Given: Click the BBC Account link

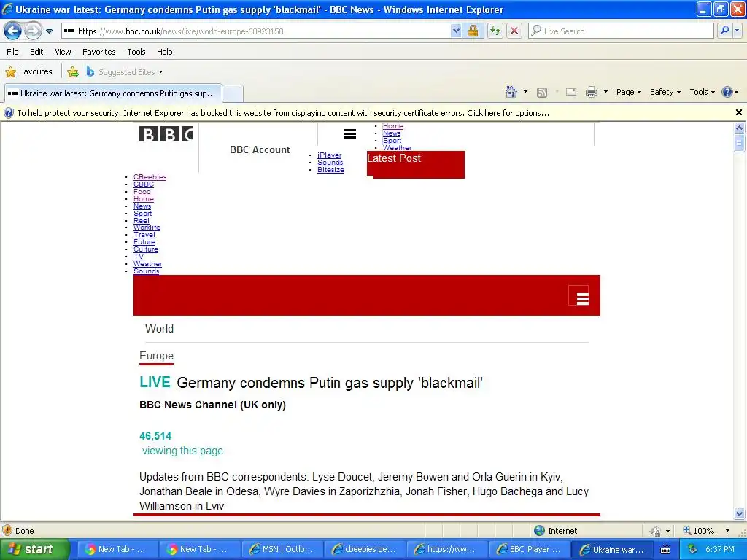Looking at the screenshot, I should tap(260, 149).
